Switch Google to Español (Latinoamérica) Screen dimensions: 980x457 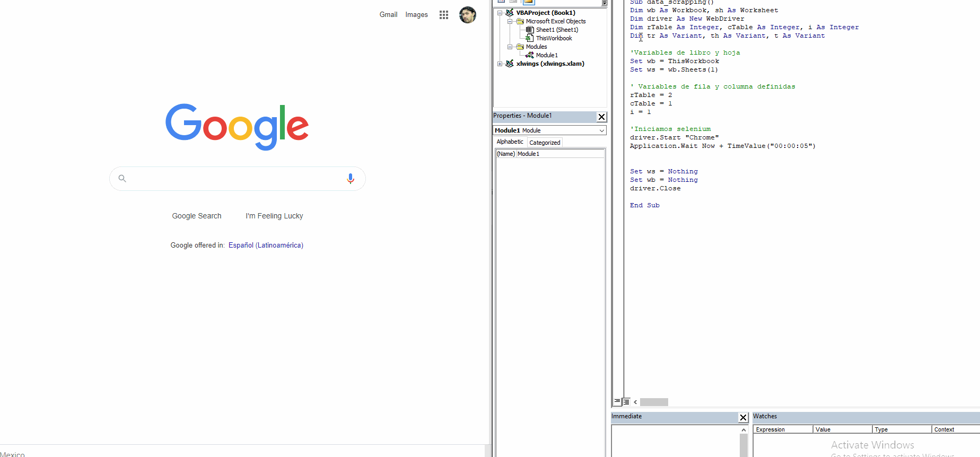[266, 245]
